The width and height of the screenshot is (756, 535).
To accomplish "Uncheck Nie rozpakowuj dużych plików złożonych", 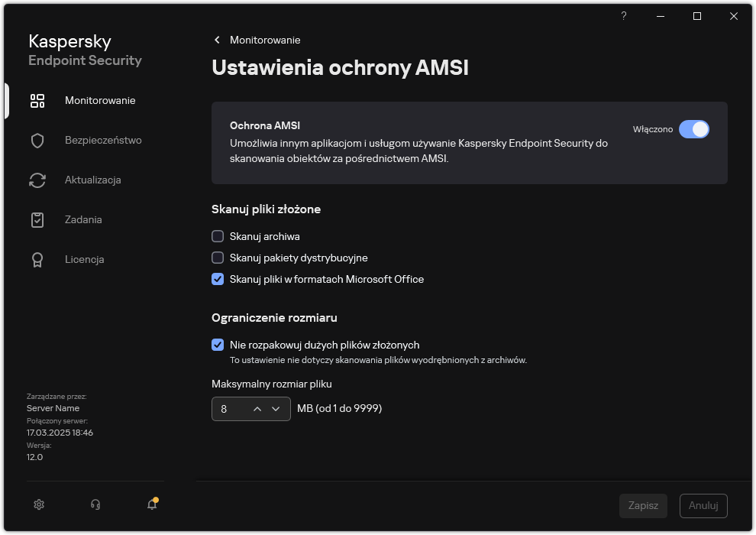I will (218, 345).
